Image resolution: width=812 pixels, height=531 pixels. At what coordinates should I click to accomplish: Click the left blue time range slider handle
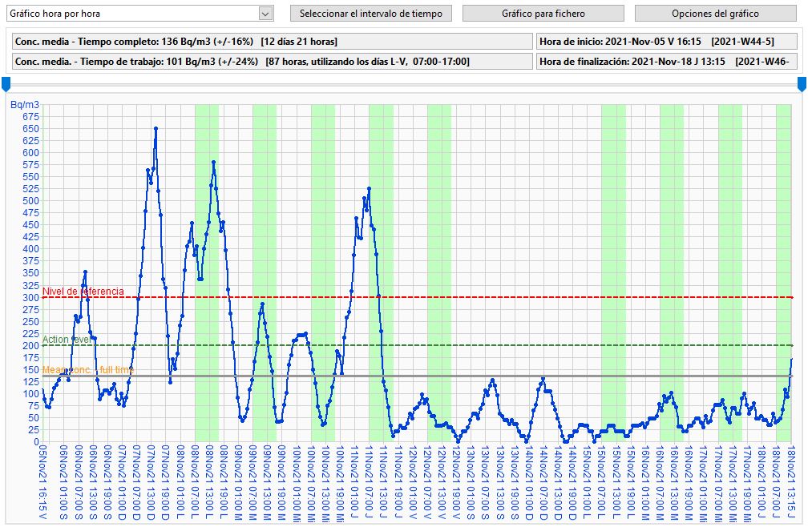coord(6,83)
